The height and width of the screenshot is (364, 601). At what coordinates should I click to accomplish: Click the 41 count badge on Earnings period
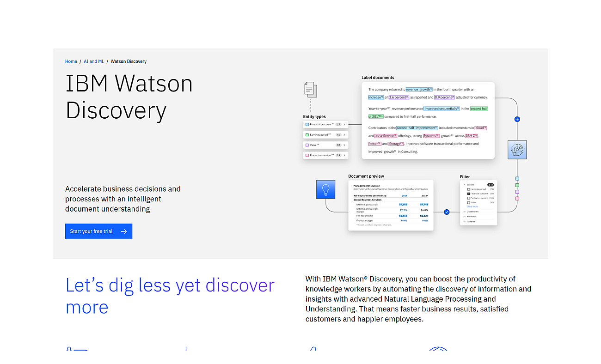pyautogui.click(x=338, y=135)
